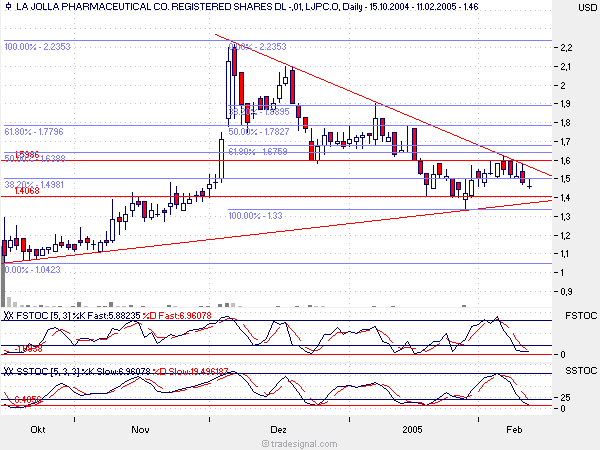Click the 1,3 price axis label

pos(566,217)
